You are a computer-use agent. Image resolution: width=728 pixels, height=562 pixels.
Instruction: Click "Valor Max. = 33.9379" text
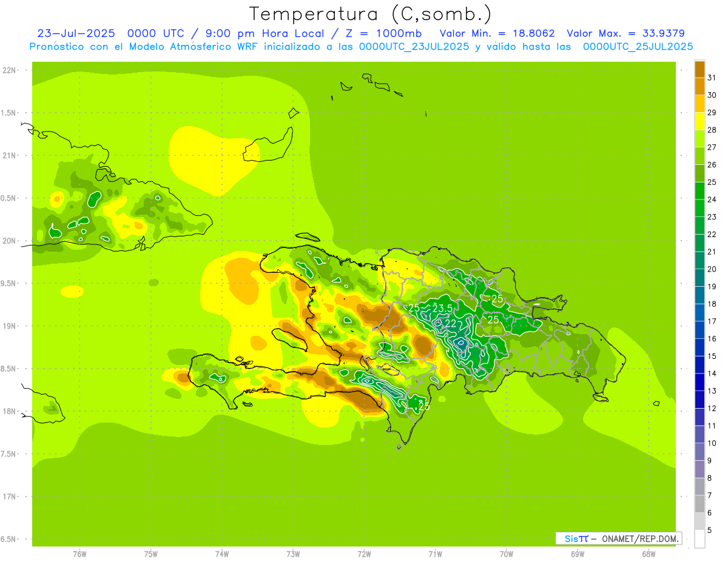[x=626, y=33]
